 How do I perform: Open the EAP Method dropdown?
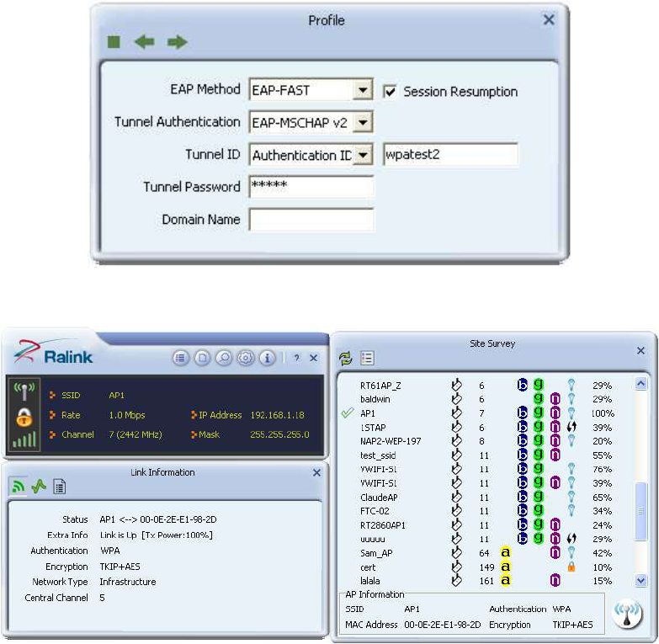[363, 89]
